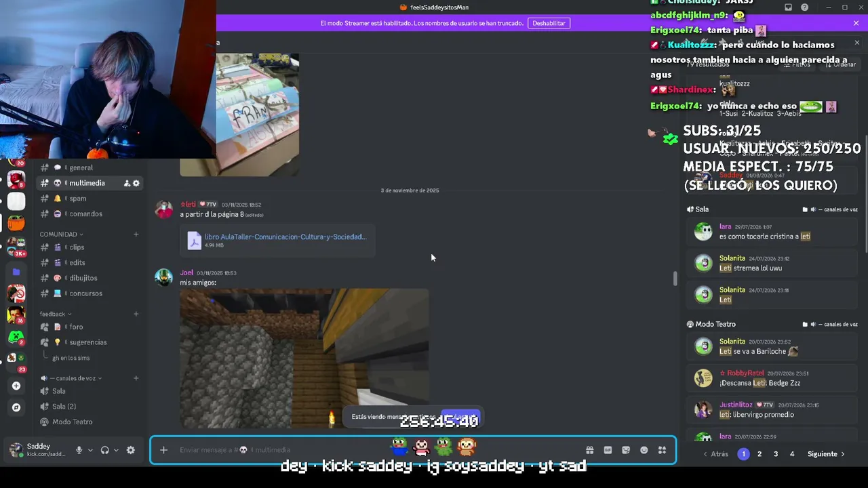Open multimedia channel settings gear
This screenshot has width=868, height=488.
[136, 183]
